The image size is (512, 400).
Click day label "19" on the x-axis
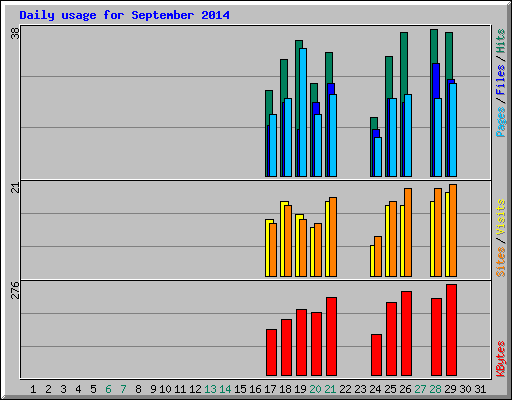tap(300, 389)
